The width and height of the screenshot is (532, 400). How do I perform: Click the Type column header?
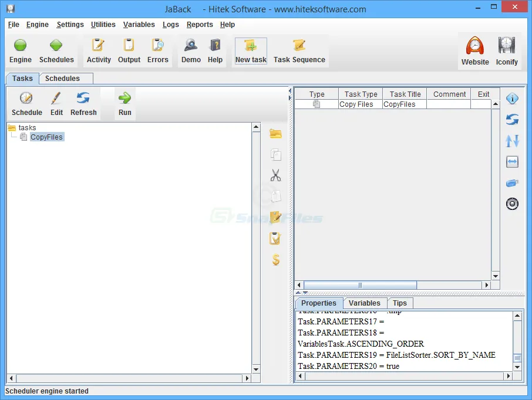316,94
